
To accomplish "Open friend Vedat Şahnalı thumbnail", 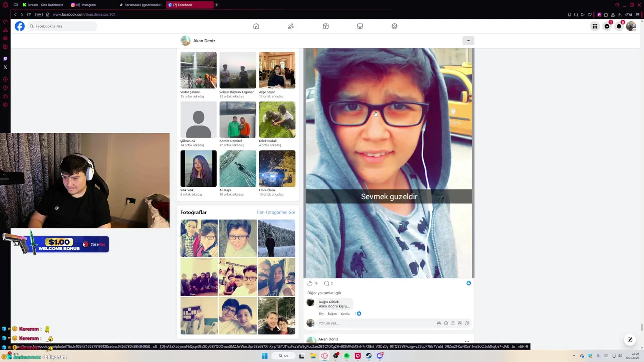I will (x=199, y=70).
